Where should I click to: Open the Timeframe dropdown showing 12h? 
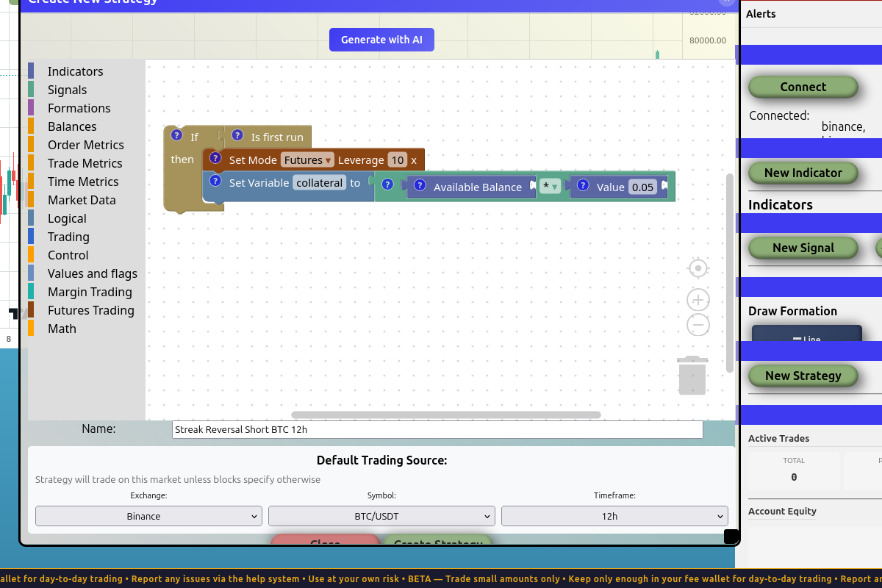pyautogui.click(x=614, y=516)
